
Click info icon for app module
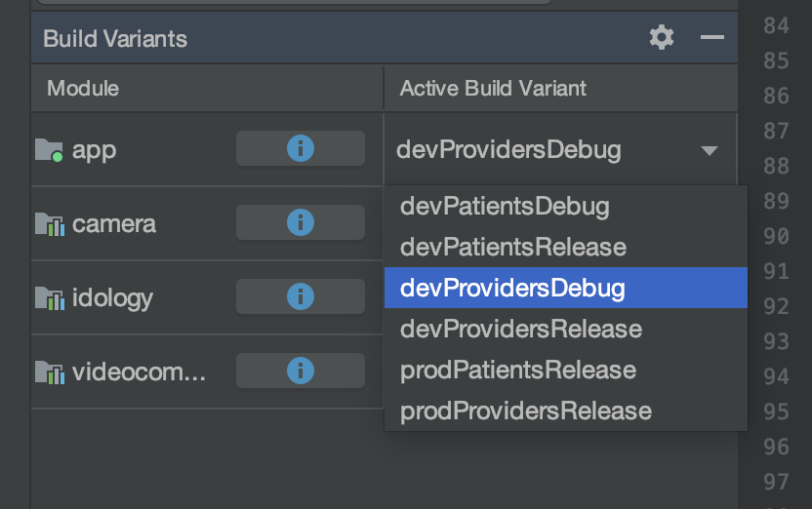pos(301,149)
